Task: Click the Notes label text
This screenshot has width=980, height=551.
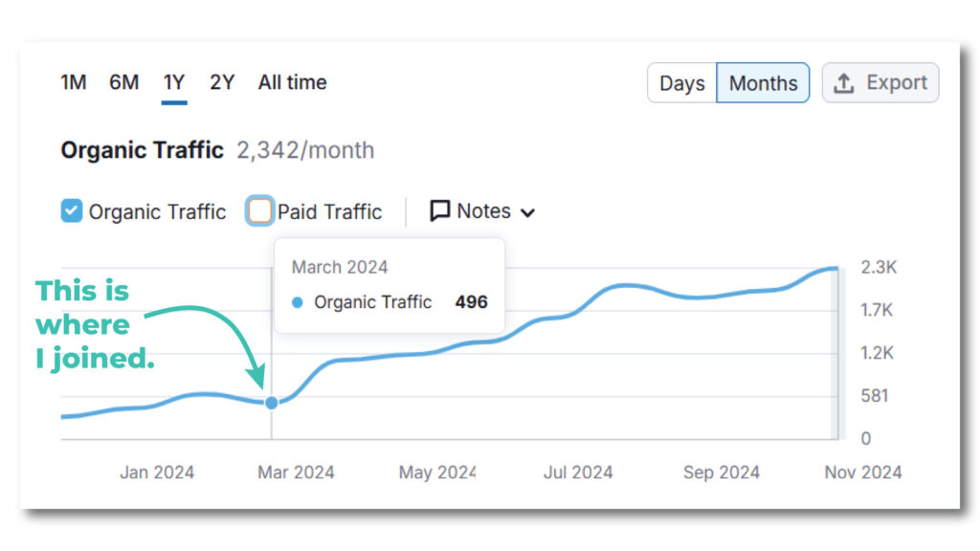Action: click(x=483, y=211)
